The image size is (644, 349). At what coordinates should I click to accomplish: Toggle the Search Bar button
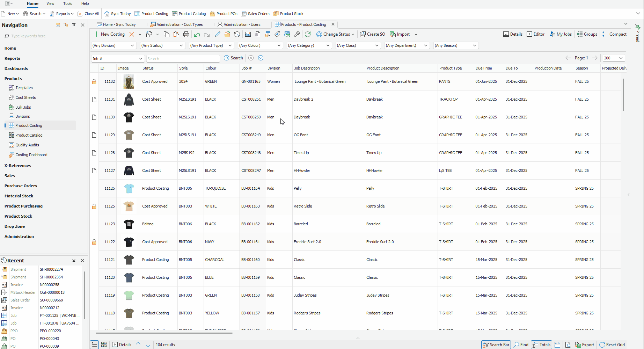(496, 344)
